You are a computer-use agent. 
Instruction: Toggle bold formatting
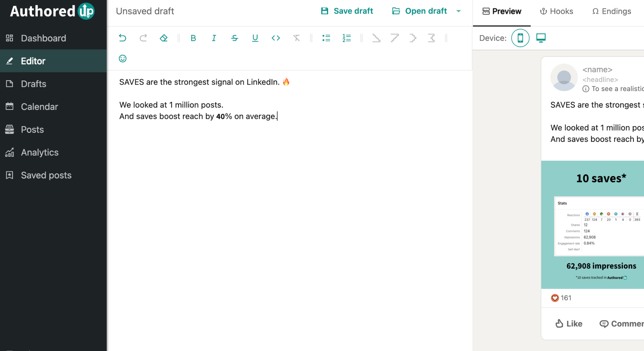(193, 38)
